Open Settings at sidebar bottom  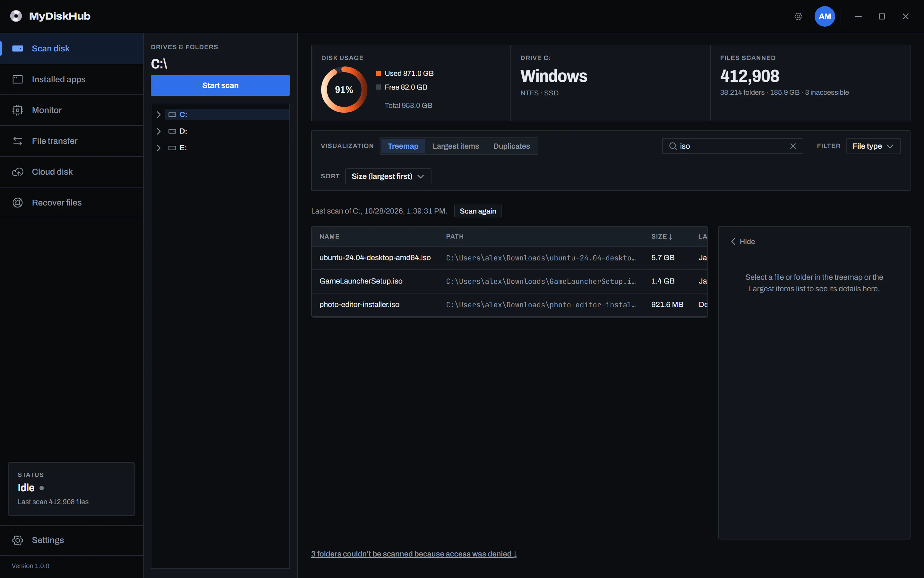[72, 540]
